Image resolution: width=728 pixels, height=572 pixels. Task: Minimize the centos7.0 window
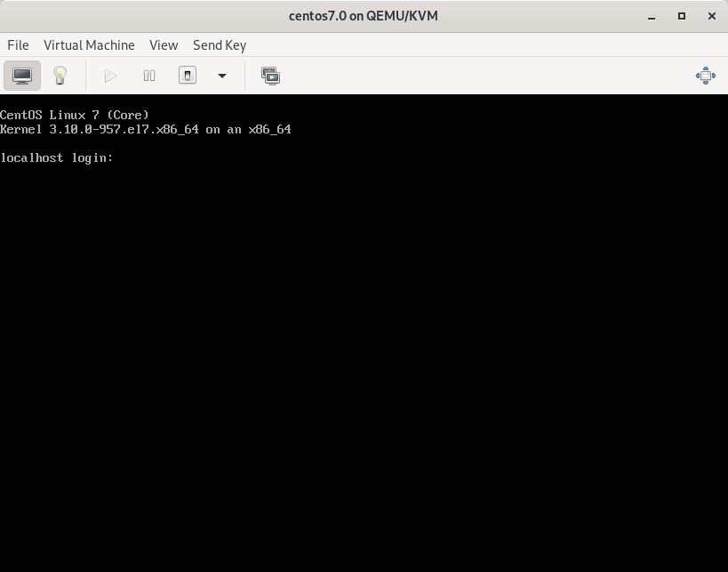pyautogui.click(x=654, y=16)
